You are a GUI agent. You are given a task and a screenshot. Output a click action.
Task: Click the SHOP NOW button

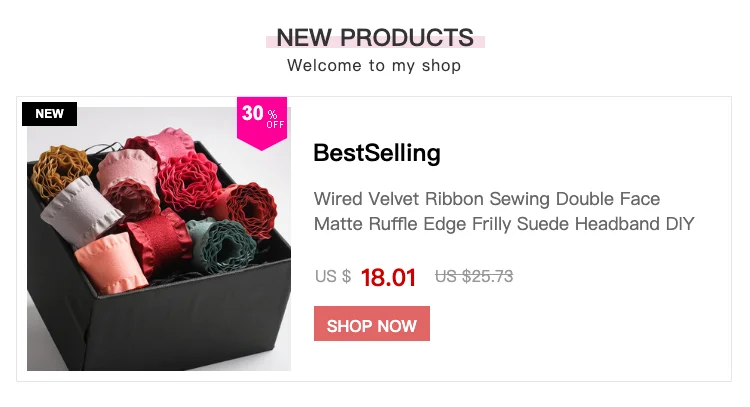(372, 324)
